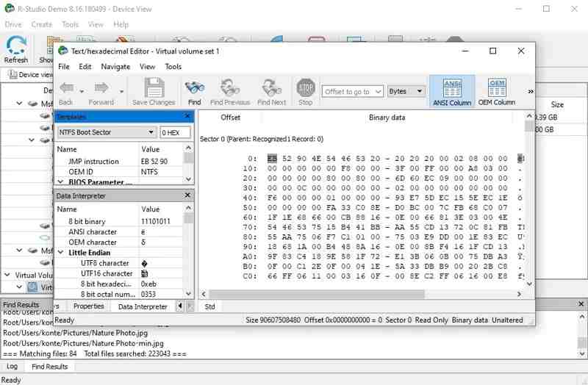Select the UTF16 character row
The height and width of the screenshot is (385, 588).
click(x=119, y=273)
